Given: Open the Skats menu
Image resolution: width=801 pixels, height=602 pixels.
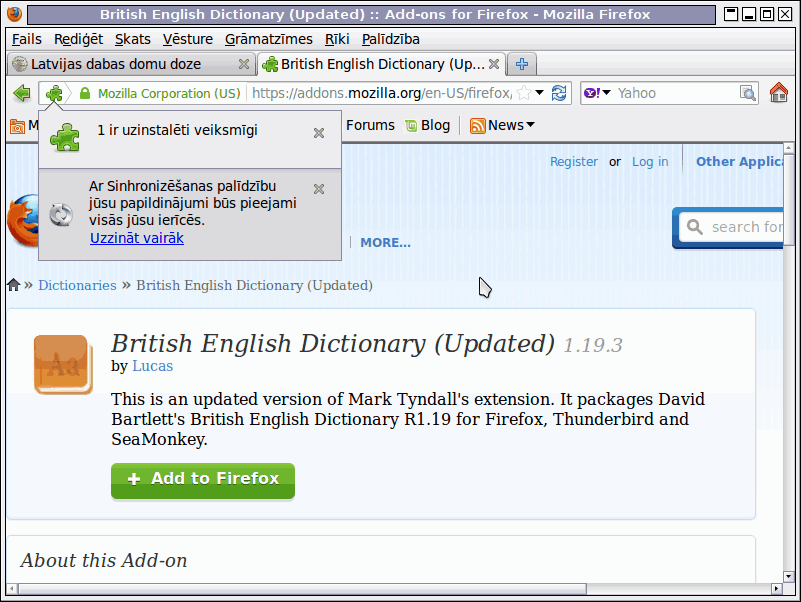Looking at the screenshot, I should pos(132,39).
